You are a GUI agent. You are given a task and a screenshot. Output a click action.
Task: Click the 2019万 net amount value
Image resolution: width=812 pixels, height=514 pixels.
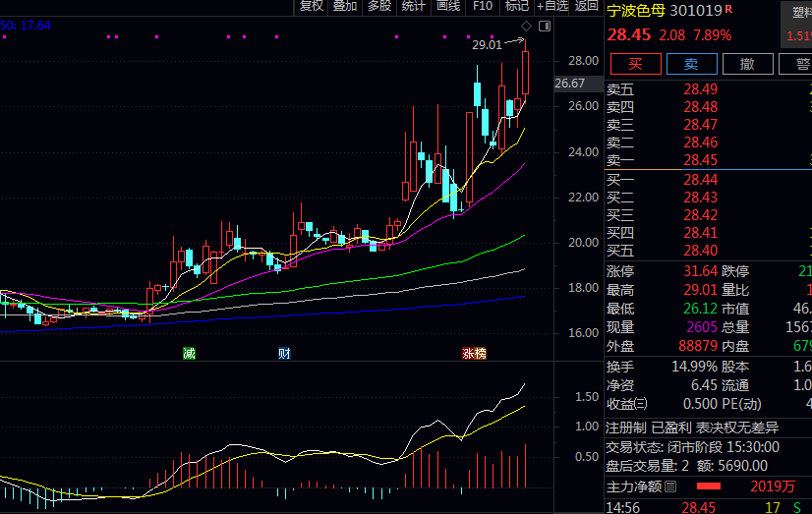[773, 486]
